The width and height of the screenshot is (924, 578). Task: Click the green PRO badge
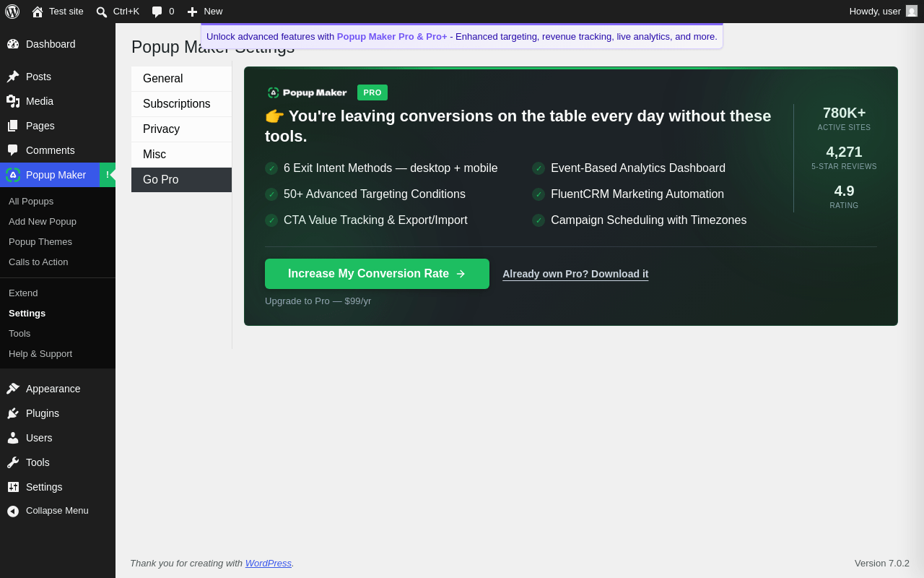click(x=372, y=92)
